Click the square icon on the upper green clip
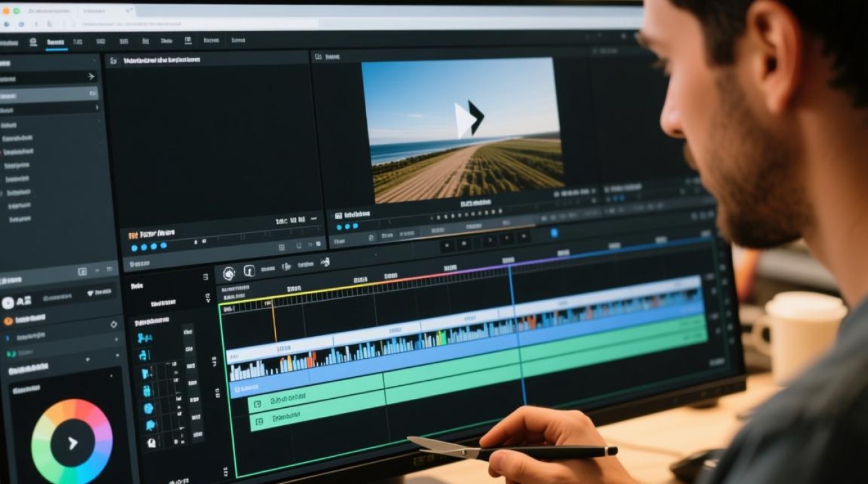Viewport: 868px width, 484px height. pyautogui.click(x=257, y=404)
